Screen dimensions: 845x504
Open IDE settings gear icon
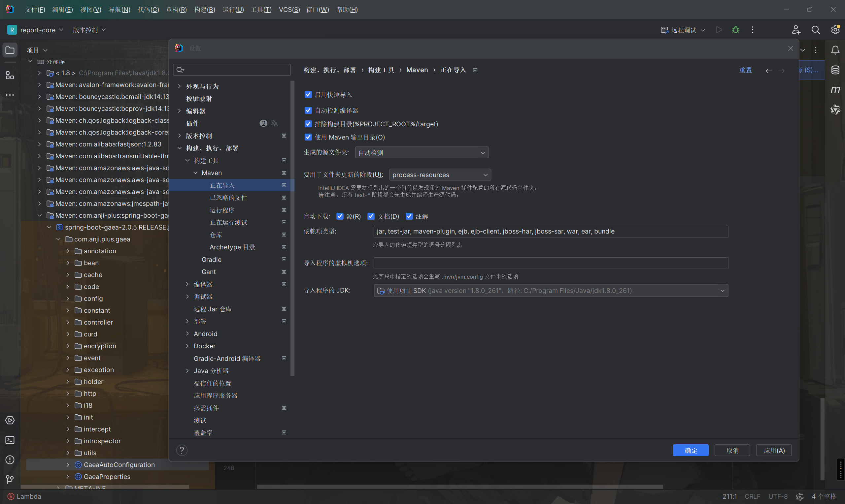tap(835, 30)
